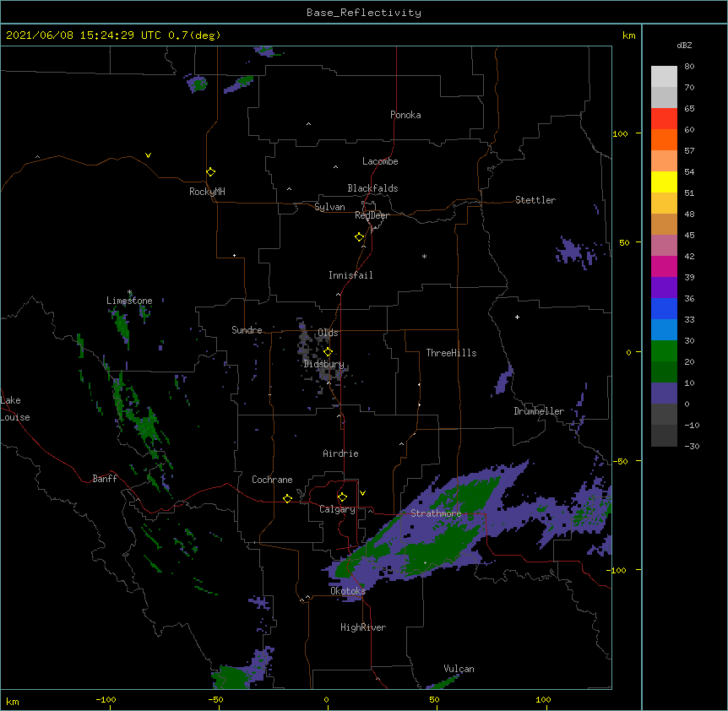
Task: Select the Innisfail city label
Action: click(350, 275)
